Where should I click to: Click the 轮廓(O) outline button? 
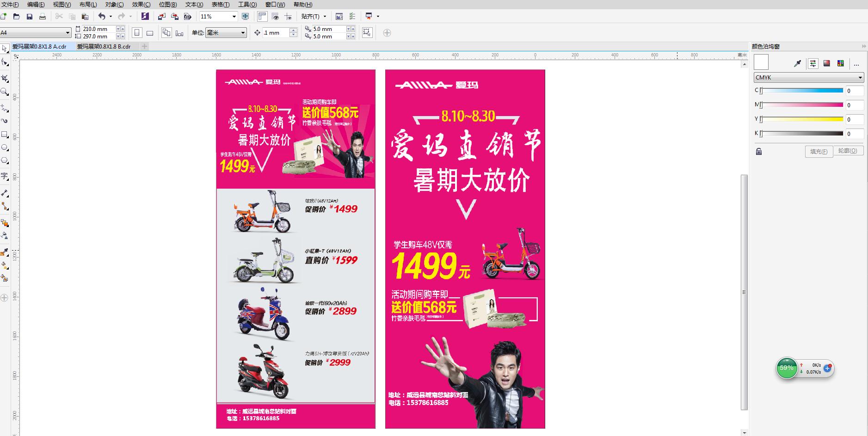click(848, 151)
